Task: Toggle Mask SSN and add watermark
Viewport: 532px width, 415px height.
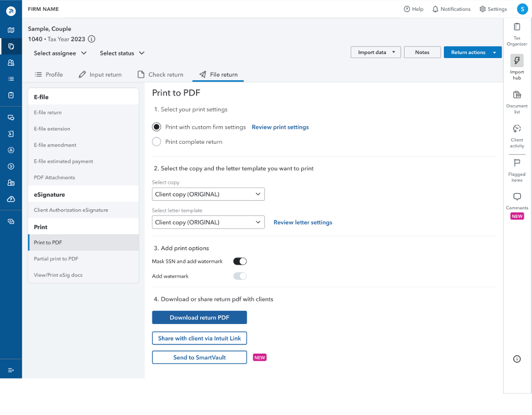Action: [x=240, y=262]
